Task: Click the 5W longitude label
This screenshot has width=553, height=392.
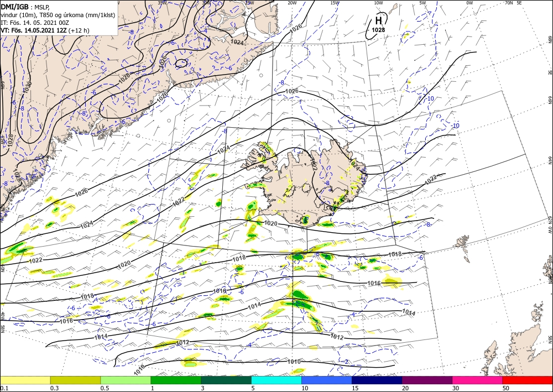Action: coord(423,3)
